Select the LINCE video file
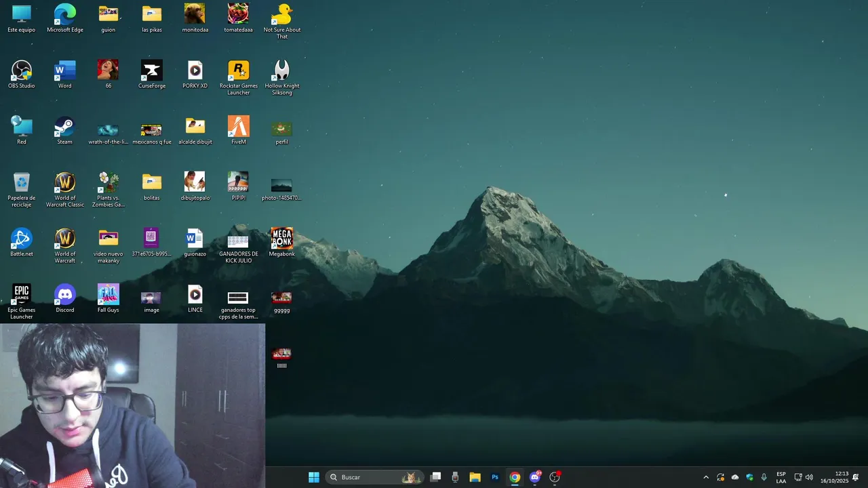Image resolution: width=868 pixels, height=488 pixels. tap(195, 299)
